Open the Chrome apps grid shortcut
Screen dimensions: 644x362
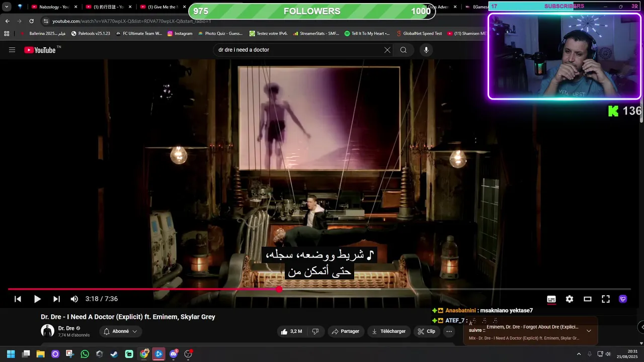pyautogui.click(x=7, y=34)
